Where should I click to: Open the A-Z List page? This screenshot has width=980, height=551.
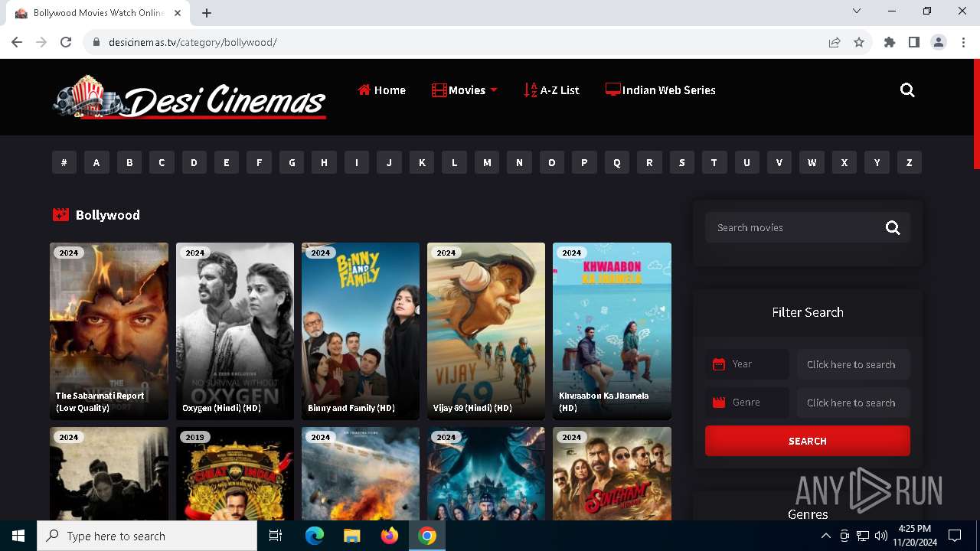tap(551, 90)
